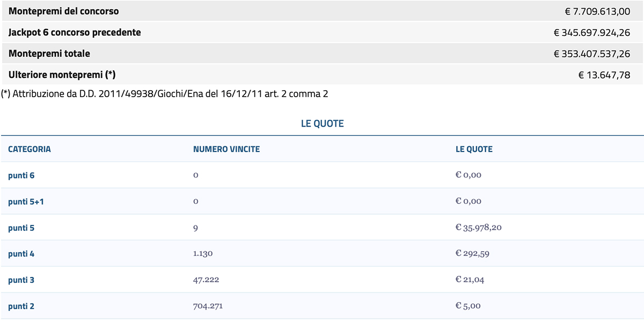Image resolution: width=644 pixels, height=322 pixels.
Task: Select the "punti 2" category link
Action: [21, 306]
